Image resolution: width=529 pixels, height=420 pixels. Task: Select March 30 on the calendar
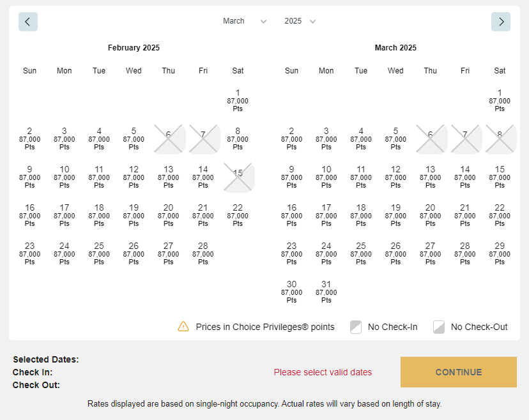click(x=291, y=292)
